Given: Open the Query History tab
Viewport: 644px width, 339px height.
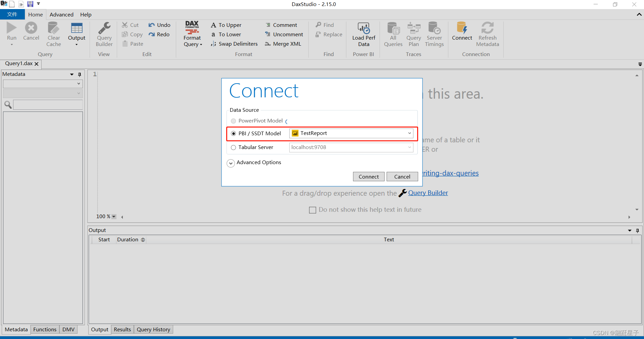Looking at the screenshot, I should click(x=153, y=329).
